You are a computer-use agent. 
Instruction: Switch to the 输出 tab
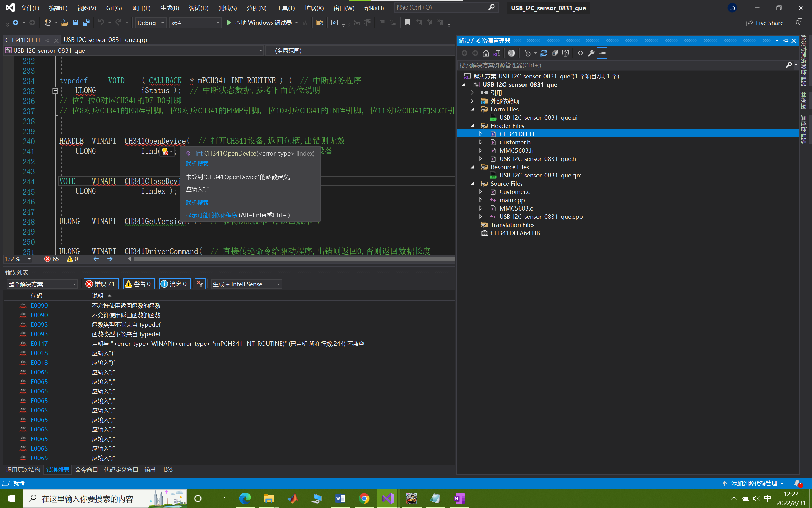[150, 470]
